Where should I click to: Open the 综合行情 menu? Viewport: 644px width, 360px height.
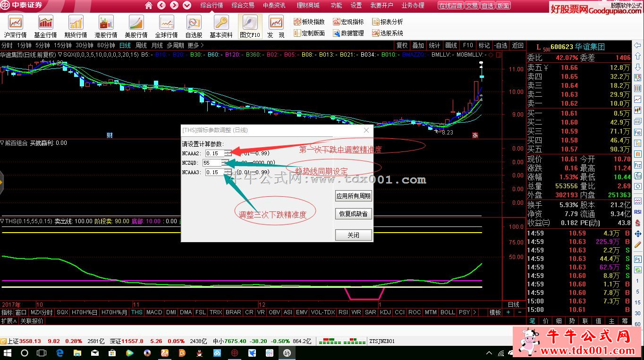(212, 6)
